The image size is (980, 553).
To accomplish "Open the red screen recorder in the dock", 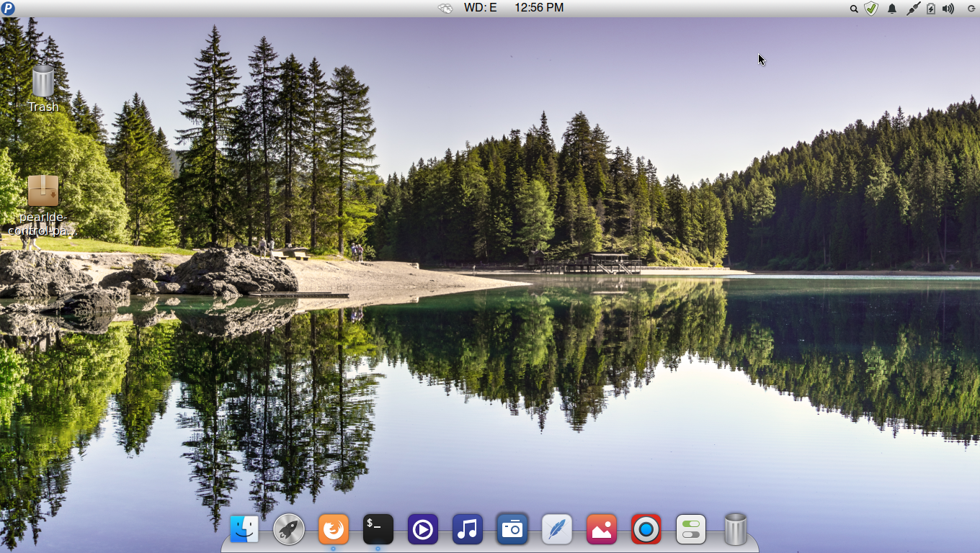I will pyautogui.click(x=646, y=530).
